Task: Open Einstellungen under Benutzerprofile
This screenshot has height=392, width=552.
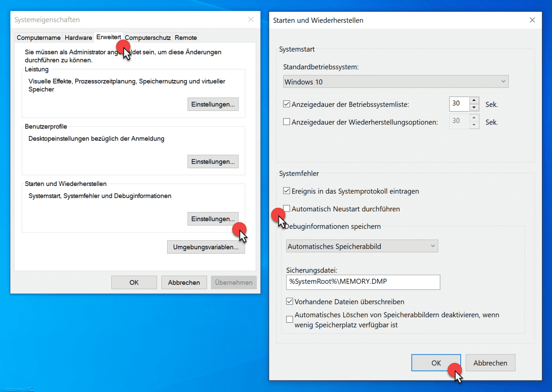Action: tap(213, 162)
